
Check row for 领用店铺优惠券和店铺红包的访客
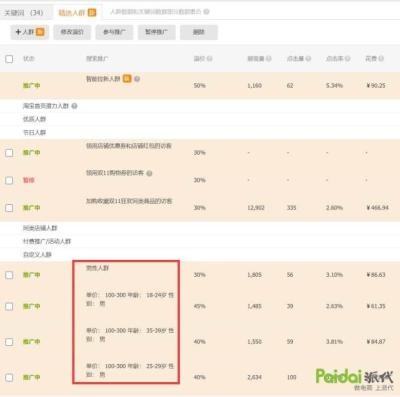point(9,153)
